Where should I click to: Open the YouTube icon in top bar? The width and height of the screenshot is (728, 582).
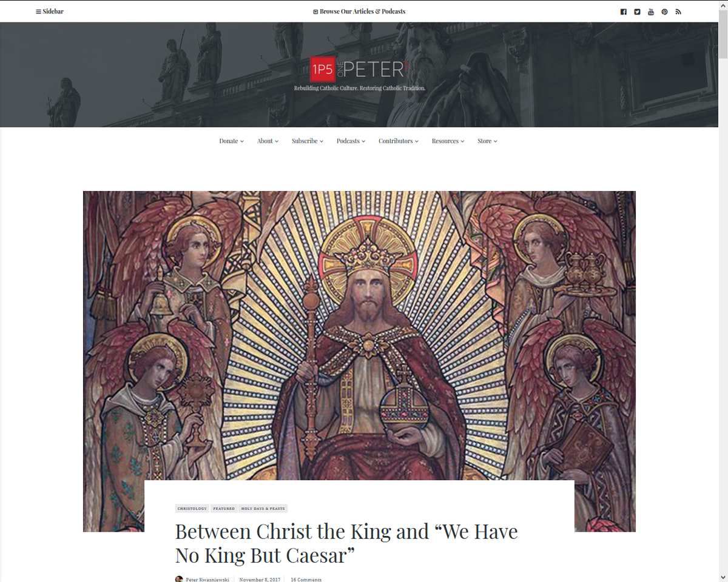(x=651, y=12)
